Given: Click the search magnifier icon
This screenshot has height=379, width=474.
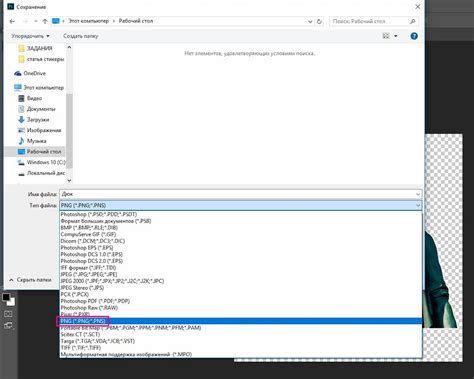Looking at the screenshot, I should tap(413, 21).
